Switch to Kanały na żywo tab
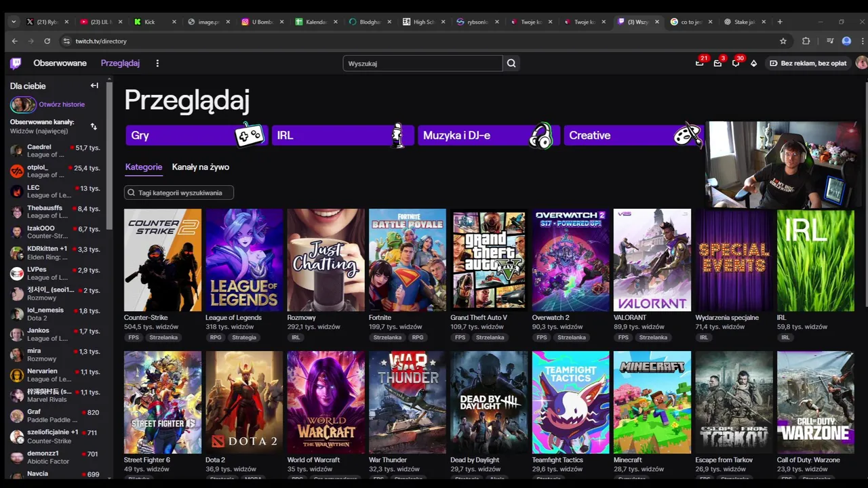This screenshot has width=868, height=488. (x=201, y=167)
